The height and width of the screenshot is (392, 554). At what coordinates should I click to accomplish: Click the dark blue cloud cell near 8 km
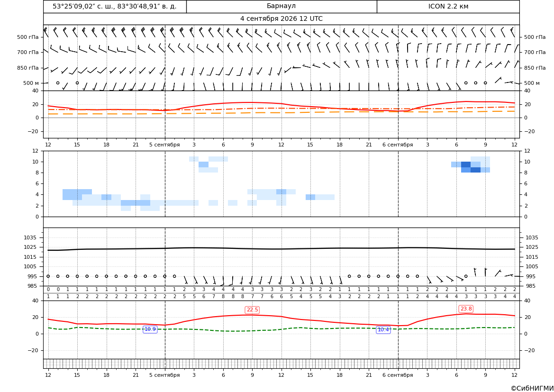tap(475, 170)
